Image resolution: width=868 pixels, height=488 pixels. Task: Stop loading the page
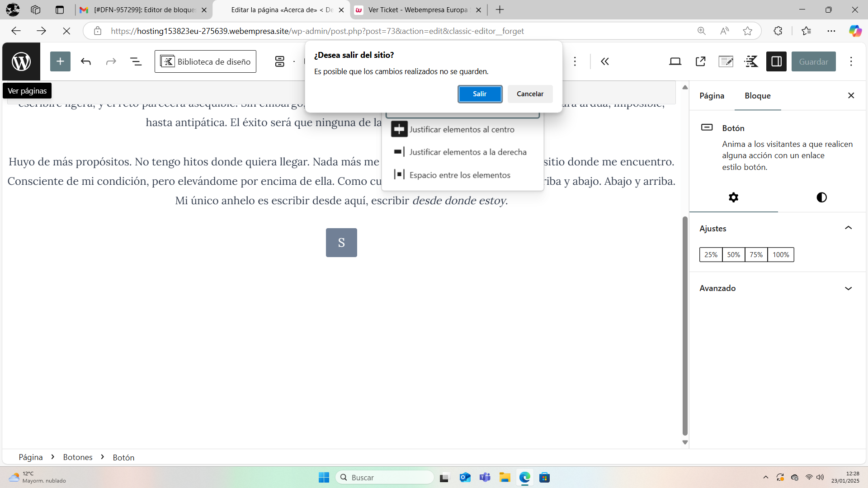[66, 31]
